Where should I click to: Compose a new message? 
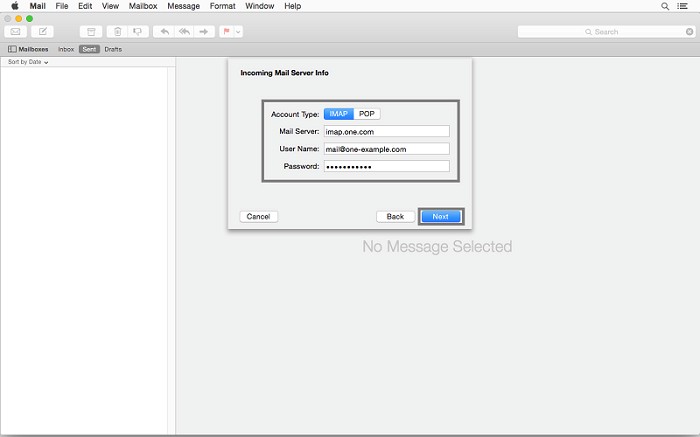[x=42, y=32]
